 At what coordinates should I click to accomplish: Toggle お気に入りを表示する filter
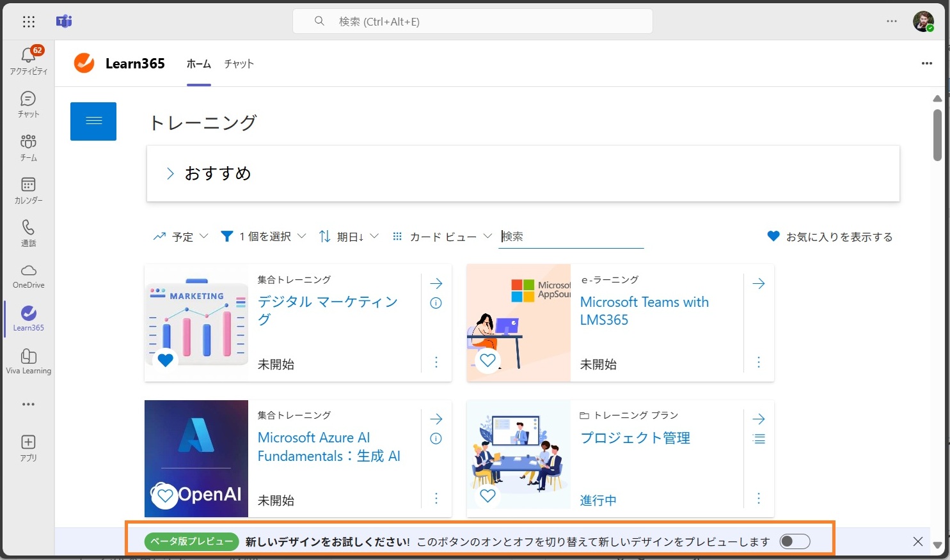830,237
